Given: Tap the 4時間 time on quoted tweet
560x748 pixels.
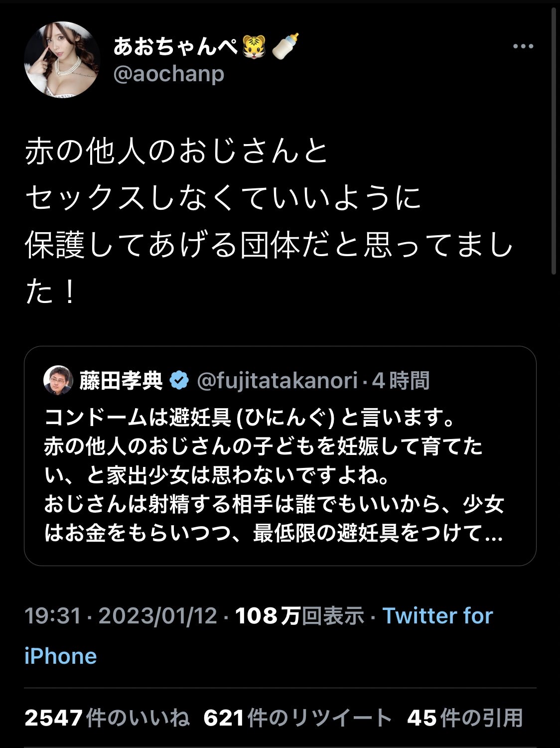Looking at the screenshot, I should [x=401, y=381].
